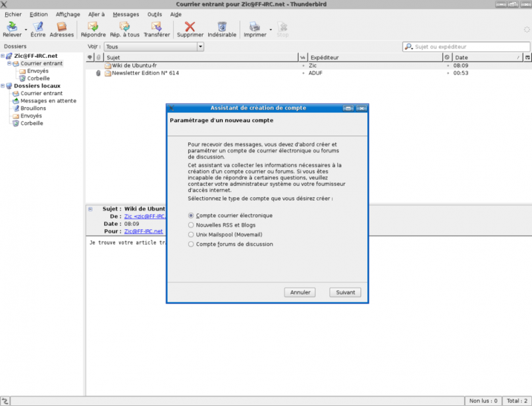Screen dimensions: 532x406
Task: Open the Adresses address book
Action: [62, 27]
